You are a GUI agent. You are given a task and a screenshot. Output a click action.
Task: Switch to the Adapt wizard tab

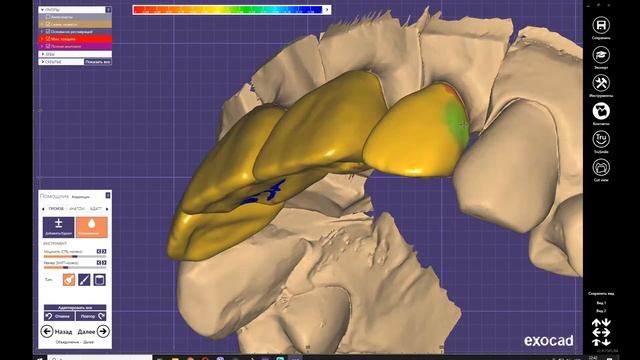tap(96, 209)
